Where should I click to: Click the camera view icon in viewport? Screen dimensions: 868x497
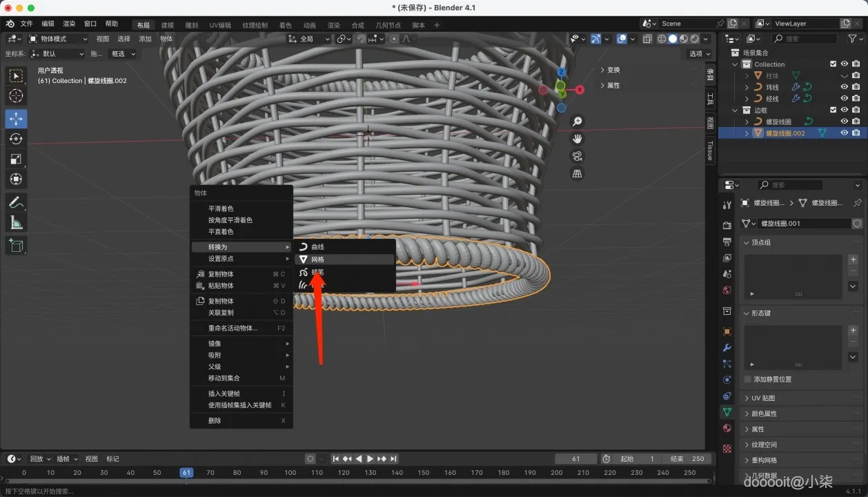pos(578,156)
